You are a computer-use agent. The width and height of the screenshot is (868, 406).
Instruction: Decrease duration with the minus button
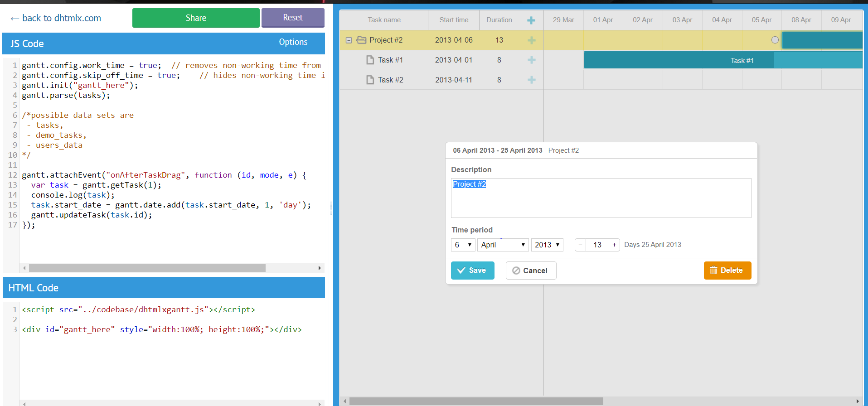(x=580, y=245)
